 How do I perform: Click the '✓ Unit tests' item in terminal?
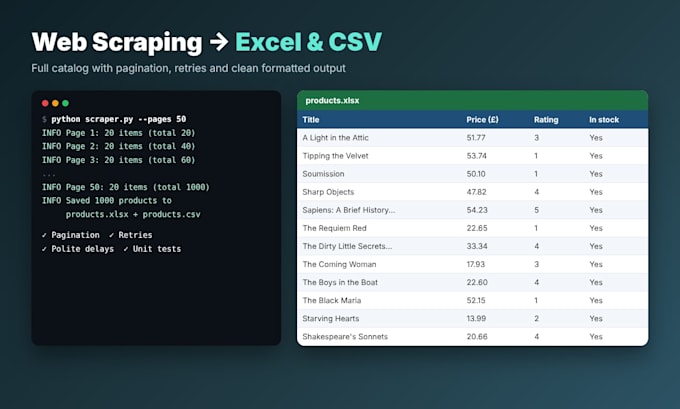click(152, 249)
